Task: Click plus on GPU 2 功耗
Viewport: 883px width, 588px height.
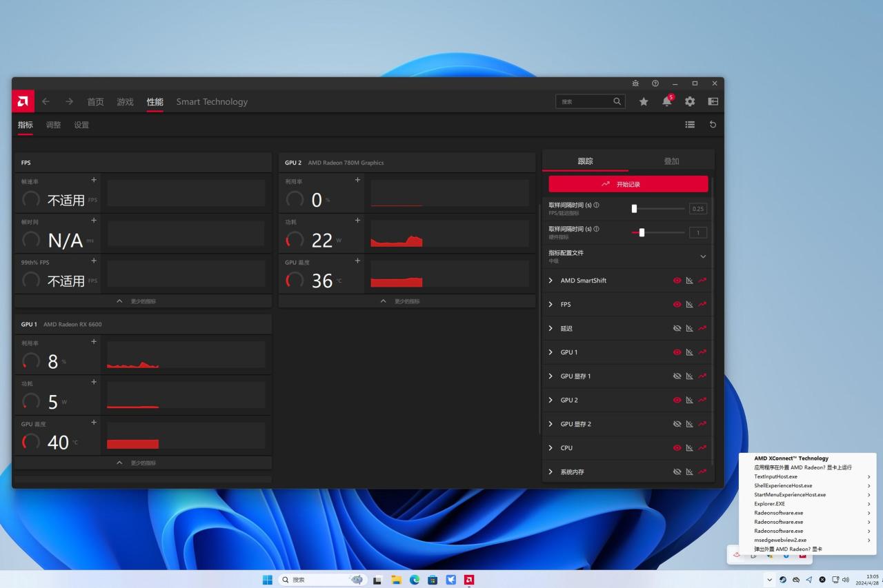Action: click(357, 221)
